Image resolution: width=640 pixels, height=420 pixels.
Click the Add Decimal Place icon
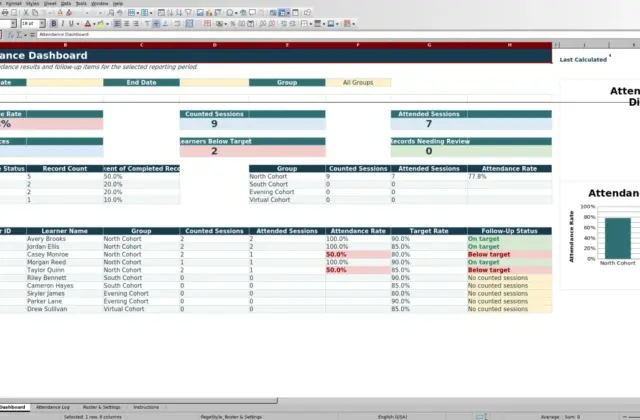[x=262, y=24]
